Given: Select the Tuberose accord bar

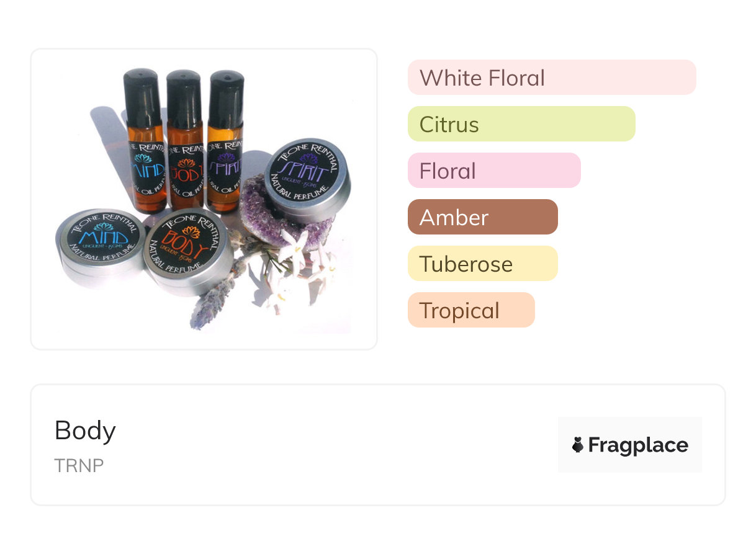Looking at the screenshot, I should (x=483, y=264).
